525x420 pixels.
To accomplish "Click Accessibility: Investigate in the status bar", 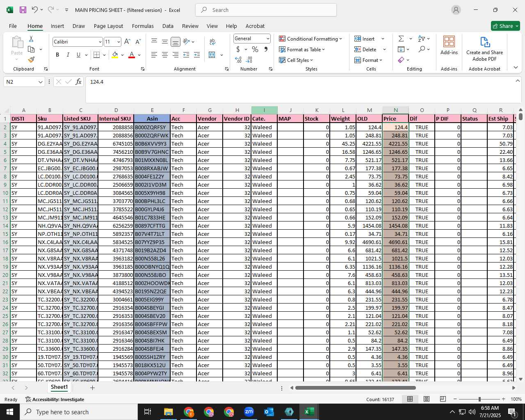I will coord(55,399).
